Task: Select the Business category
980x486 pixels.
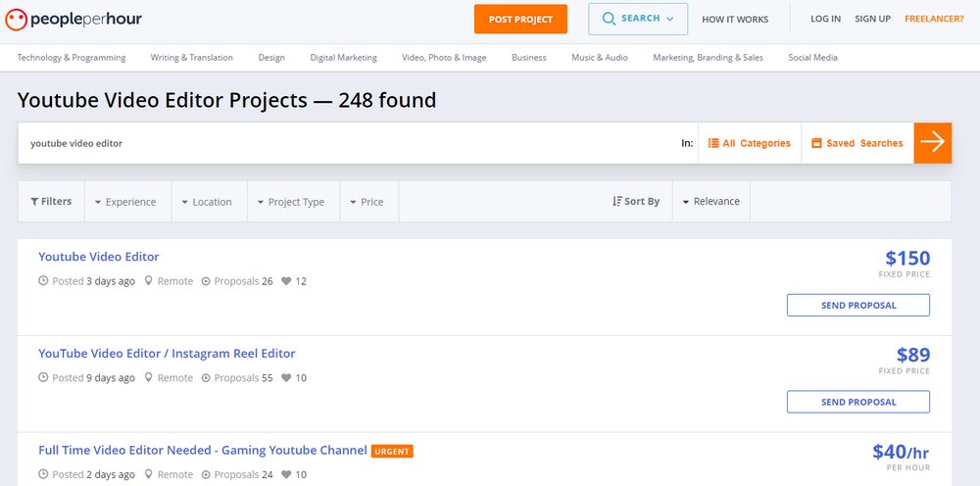Action: (529, 58)
